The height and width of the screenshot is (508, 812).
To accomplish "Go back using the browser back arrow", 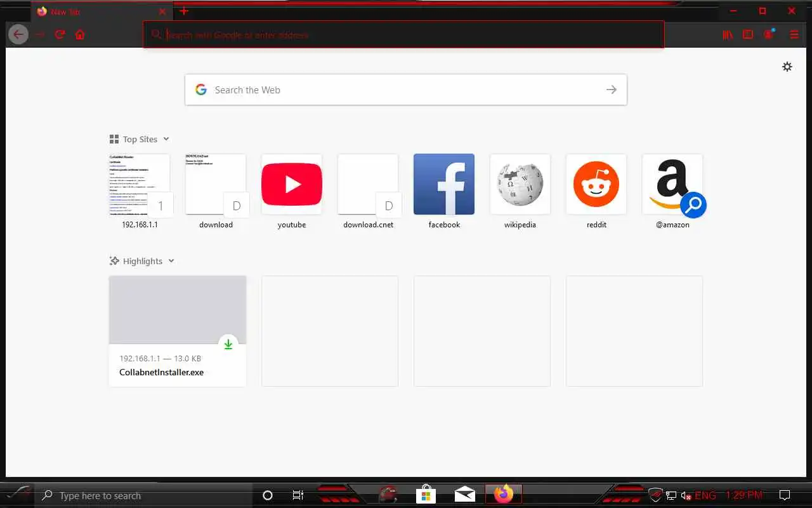I will (18, 34).
